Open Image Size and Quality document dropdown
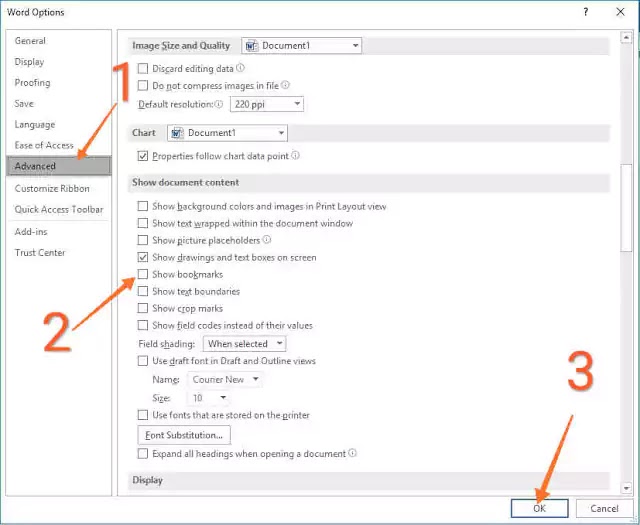This screenshot has height=525, width=640. (301, 45)
